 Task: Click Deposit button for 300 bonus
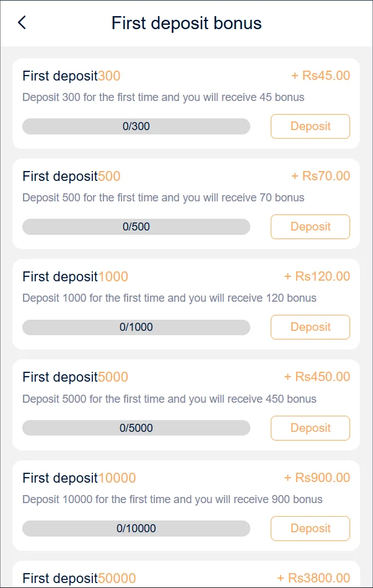[310, 126]
